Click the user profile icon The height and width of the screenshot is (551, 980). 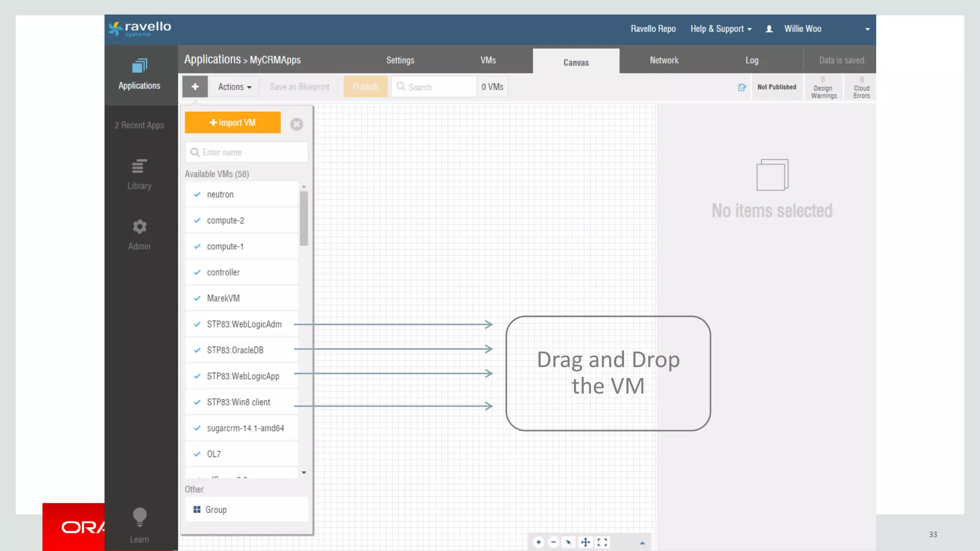769,29
